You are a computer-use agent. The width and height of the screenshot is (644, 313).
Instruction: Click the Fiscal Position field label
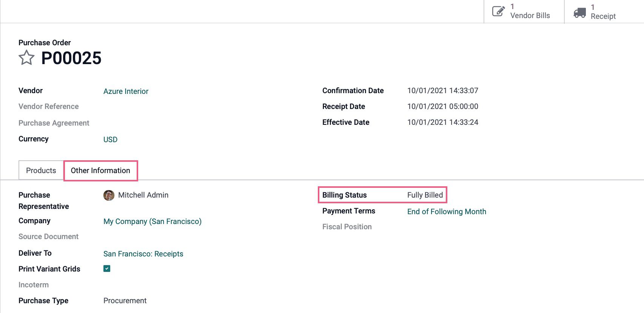pyautogui.click(x=347, y=227)
